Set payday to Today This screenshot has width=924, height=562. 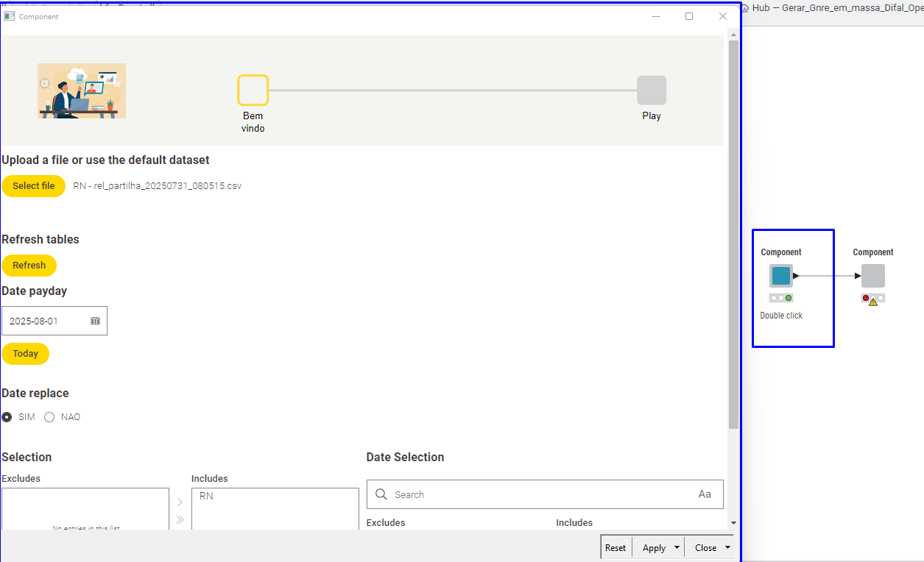[26, 354]
